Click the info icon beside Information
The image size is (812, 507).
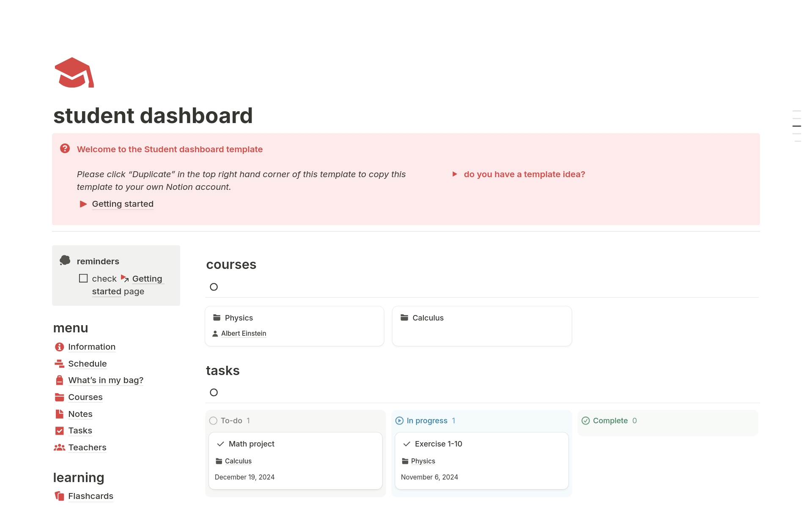pos(59,347)
